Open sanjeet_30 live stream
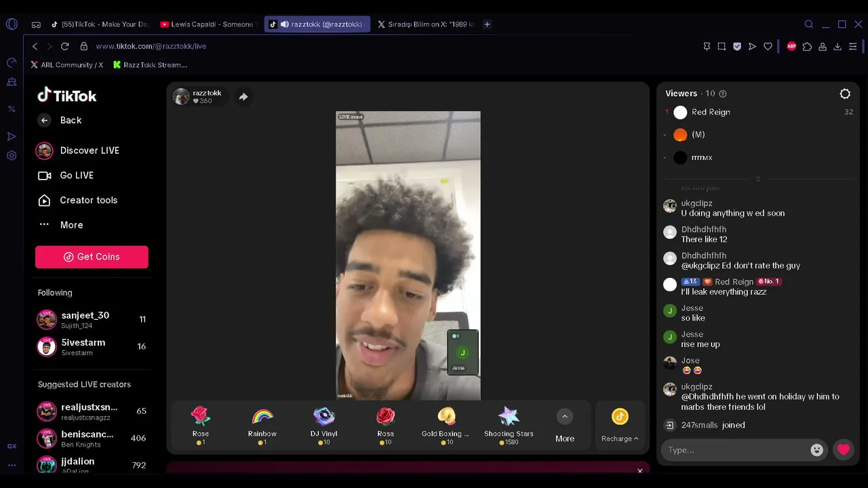 pos(92,319)
